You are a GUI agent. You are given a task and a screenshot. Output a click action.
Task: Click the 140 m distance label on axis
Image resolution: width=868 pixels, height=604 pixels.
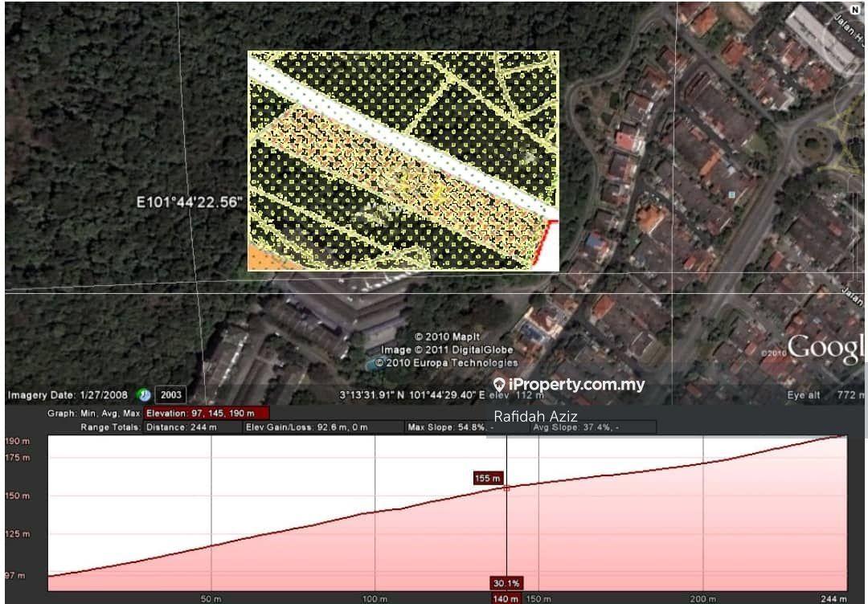[506, 598]
